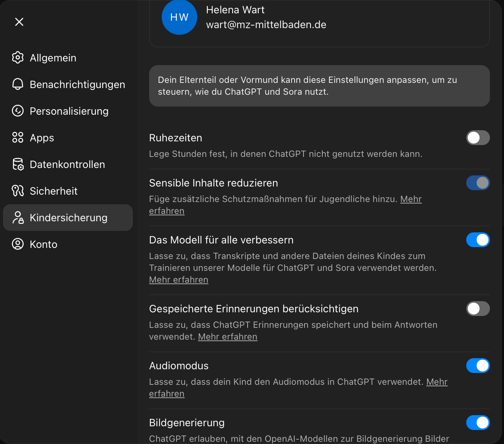Toggle Sensible Inhalte reduzieren switch
The width and height of the screenshot is (504, 444).
tap(478, 183)
